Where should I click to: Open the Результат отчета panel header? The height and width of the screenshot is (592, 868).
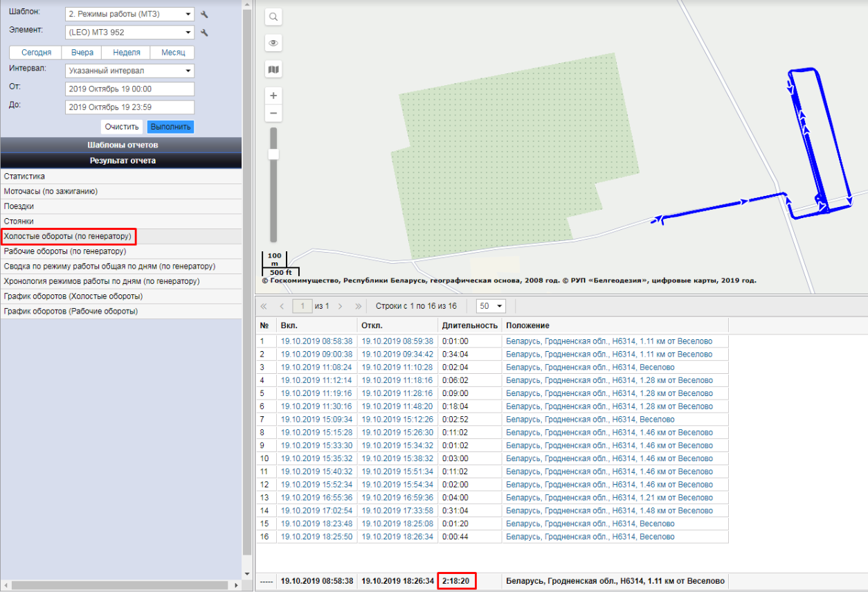click(121, 161)
